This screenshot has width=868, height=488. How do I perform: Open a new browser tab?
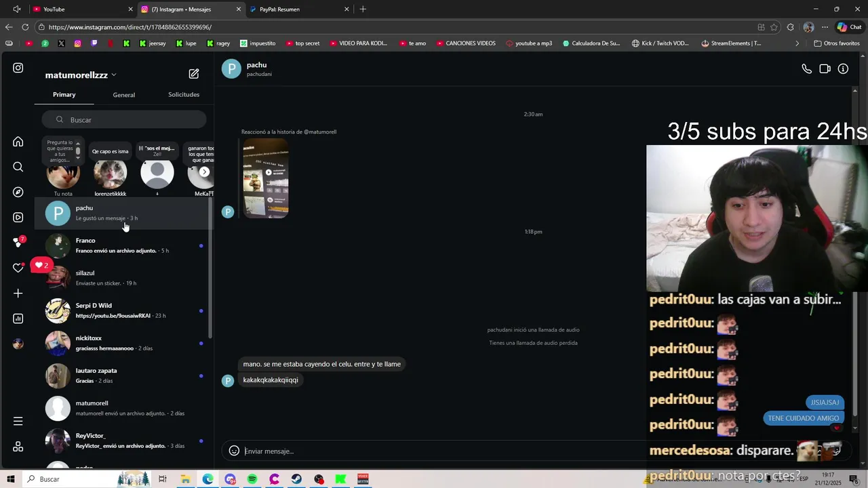[x=363, y=9]
